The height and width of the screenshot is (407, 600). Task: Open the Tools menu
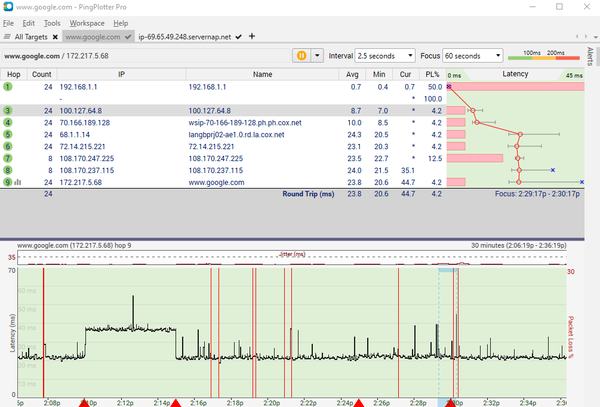point(52,23)
